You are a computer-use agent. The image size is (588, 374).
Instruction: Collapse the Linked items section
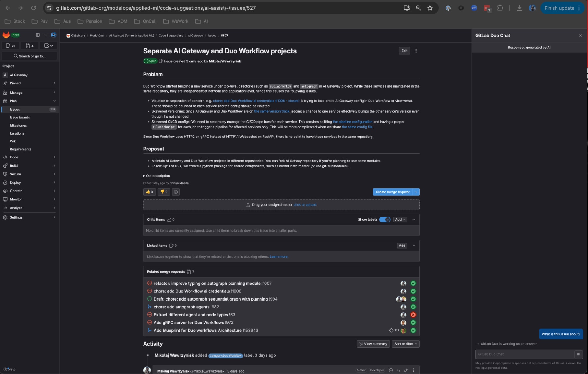pos(414,246)
